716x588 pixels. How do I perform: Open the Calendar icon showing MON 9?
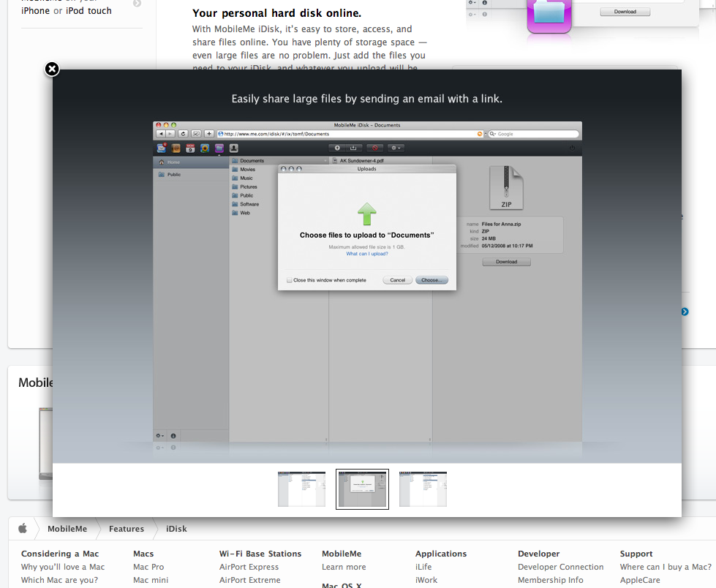click(190, 148)
